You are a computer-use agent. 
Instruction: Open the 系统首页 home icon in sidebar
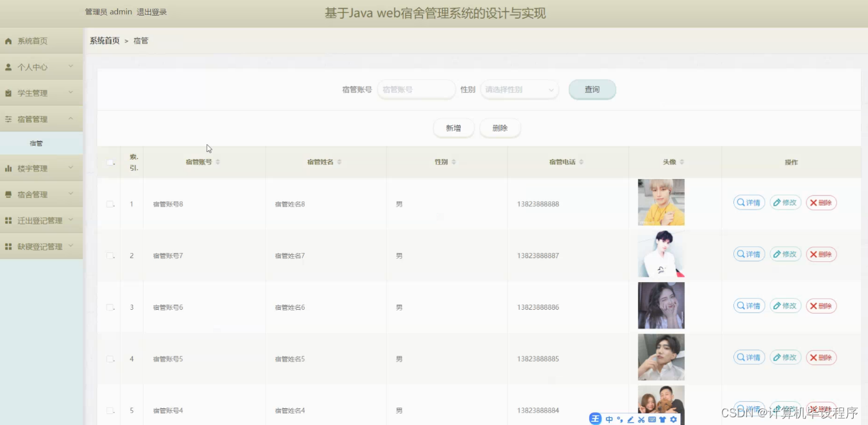pos(8,41)
